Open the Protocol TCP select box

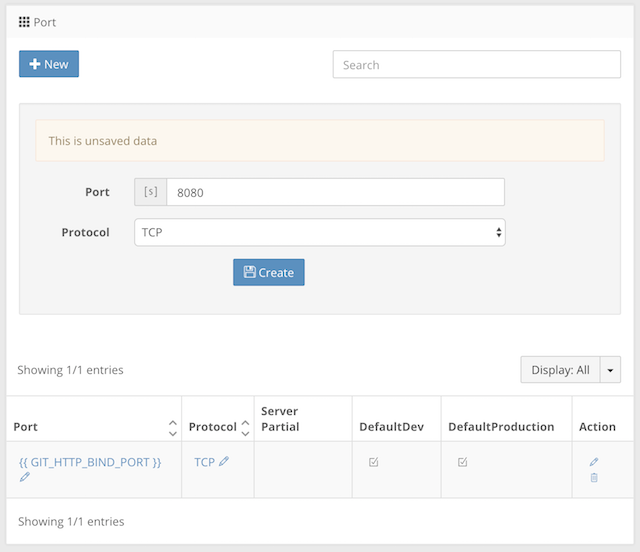click(320, 232)
